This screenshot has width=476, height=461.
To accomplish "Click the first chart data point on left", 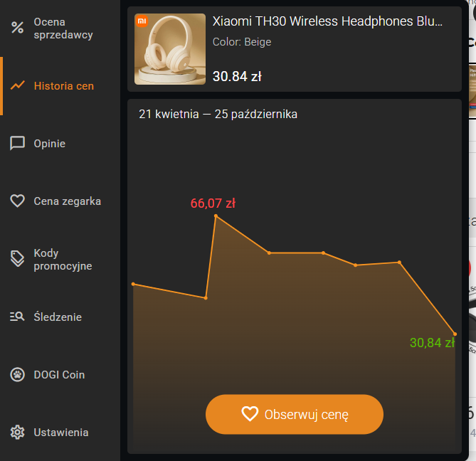I will [133, 284].
